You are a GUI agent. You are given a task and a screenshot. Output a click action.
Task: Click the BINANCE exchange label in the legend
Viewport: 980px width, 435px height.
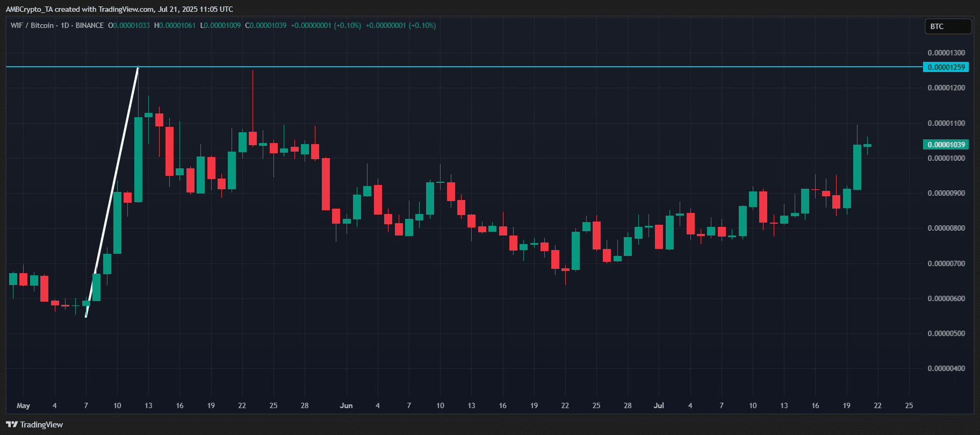(x=90, y=25)
